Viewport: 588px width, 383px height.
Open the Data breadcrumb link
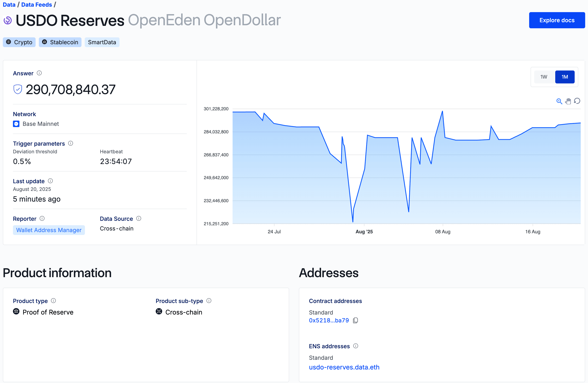9,5
